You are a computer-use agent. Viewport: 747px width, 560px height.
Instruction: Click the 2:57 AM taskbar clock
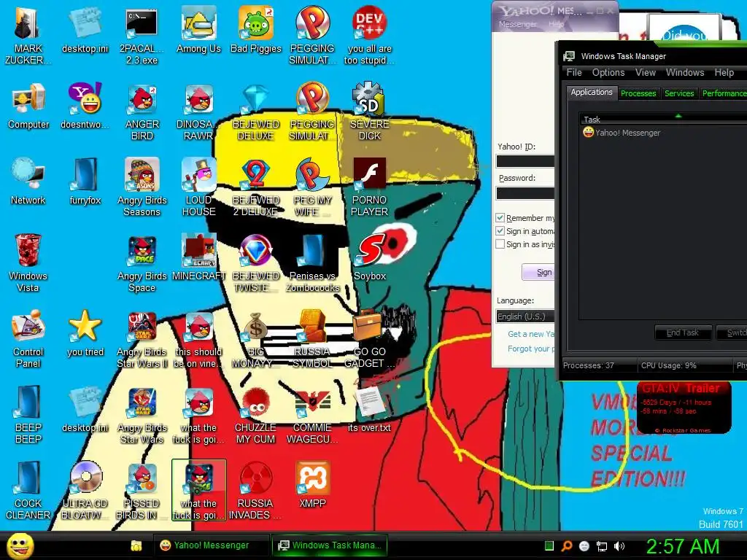pos(682,546)
